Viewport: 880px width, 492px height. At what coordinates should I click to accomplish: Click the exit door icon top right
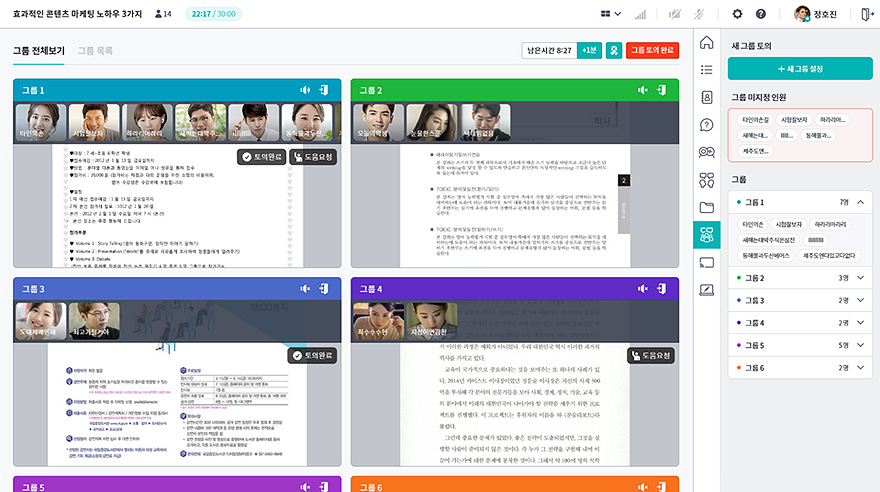[866, 14]
